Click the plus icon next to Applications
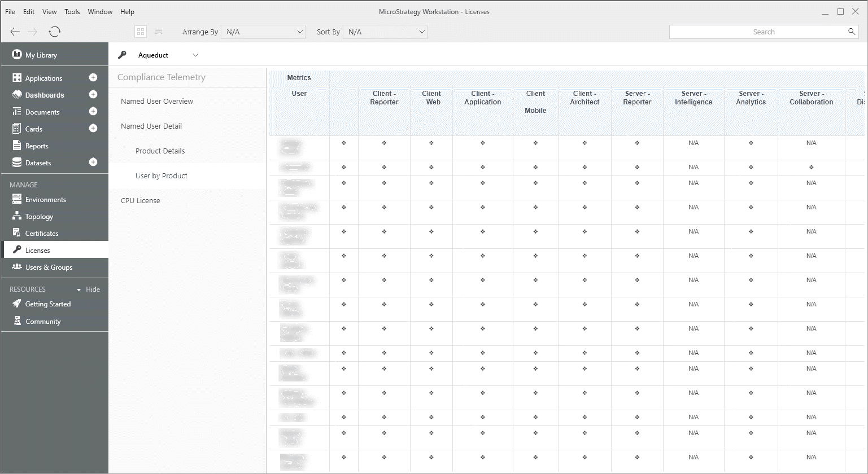The image size is (868, 474). click(x=93, y=78)
